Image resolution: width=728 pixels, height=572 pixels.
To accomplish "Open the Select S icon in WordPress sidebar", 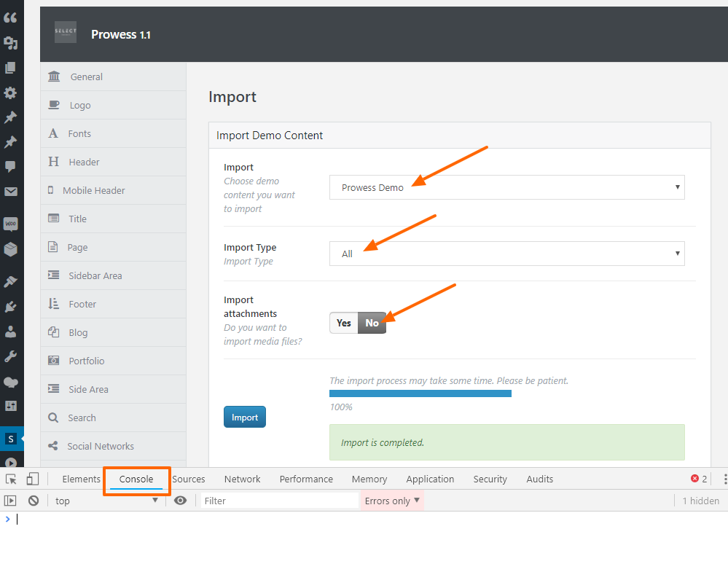I will coord(11,439).
